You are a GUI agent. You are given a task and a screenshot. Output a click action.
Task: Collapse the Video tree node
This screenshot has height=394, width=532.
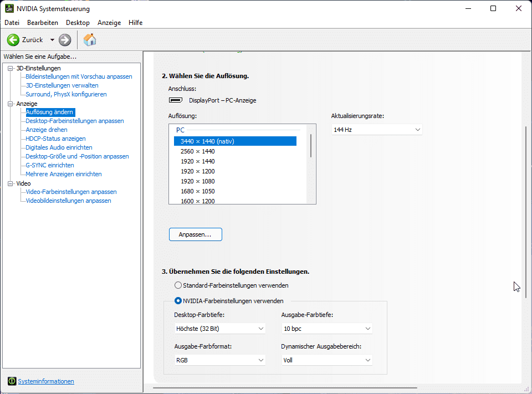10,183
